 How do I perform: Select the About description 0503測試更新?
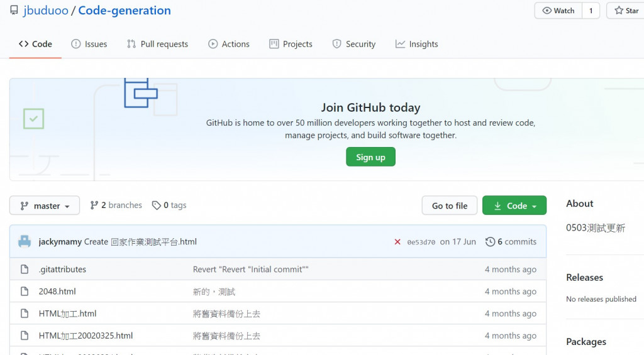(x=596, y=228)
